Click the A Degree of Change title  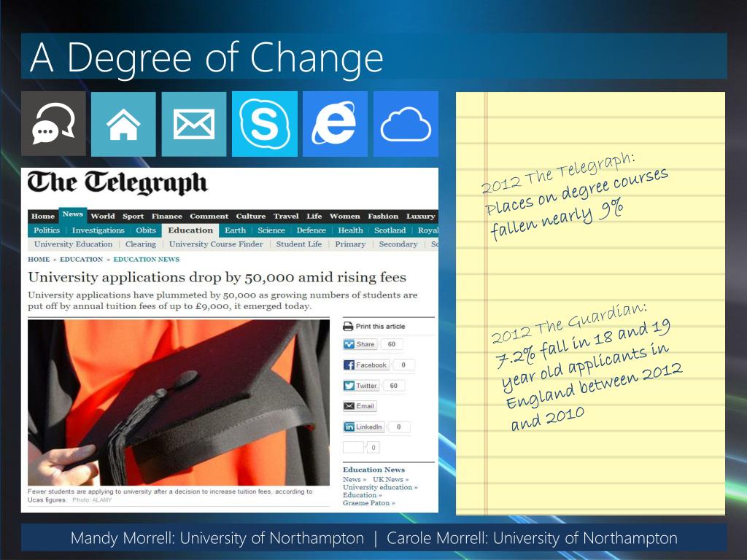click(x=206, y=57)
